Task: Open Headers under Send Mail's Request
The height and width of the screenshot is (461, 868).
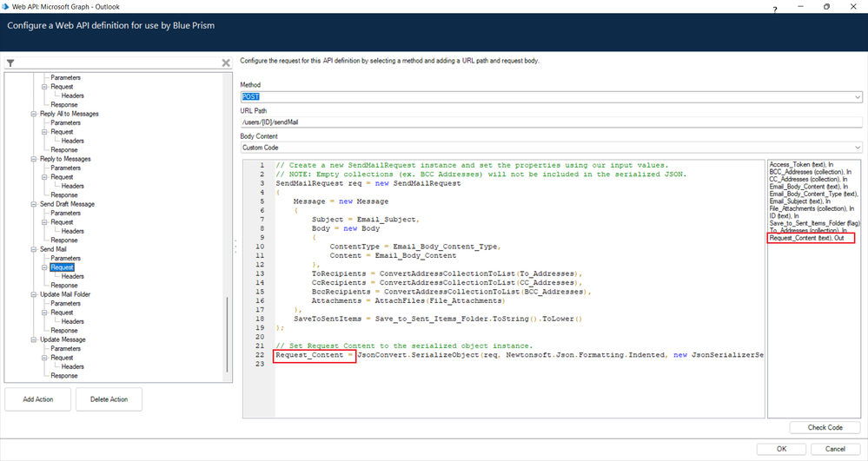Action: tap(72, 276)
